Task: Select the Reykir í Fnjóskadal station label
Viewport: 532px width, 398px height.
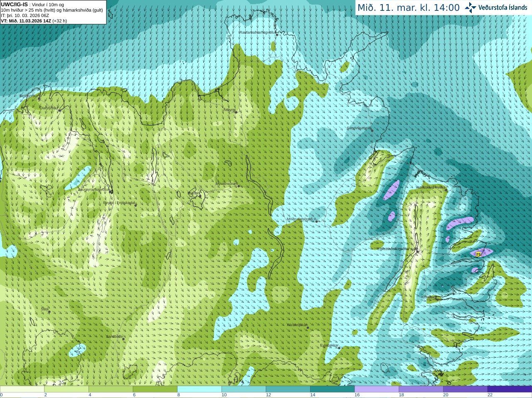Action: pyautogui.click(x=119, y=203)
